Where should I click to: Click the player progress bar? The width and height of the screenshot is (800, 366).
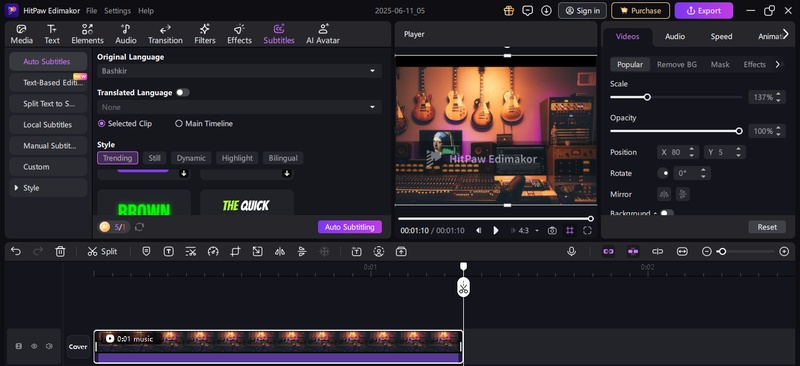(495, 218)
